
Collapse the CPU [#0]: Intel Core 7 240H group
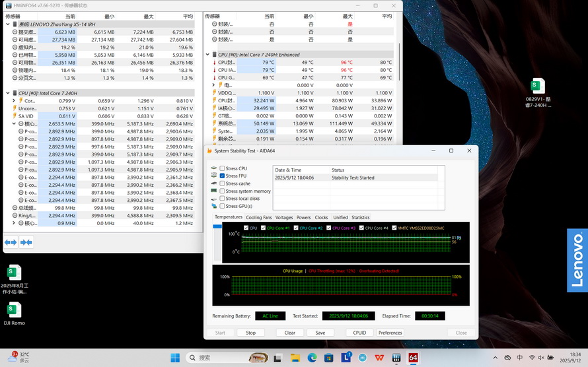pos(9,93)
